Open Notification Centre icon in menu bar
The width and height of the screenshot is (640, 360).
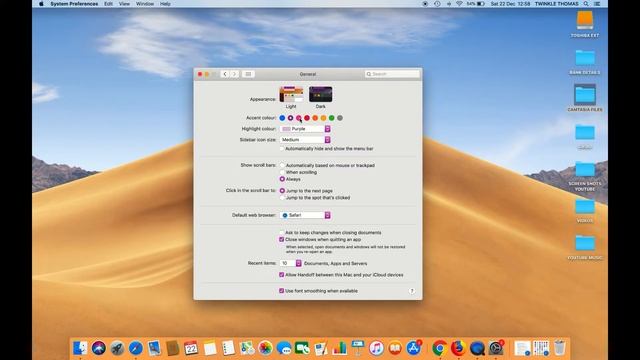pos(597,4)
